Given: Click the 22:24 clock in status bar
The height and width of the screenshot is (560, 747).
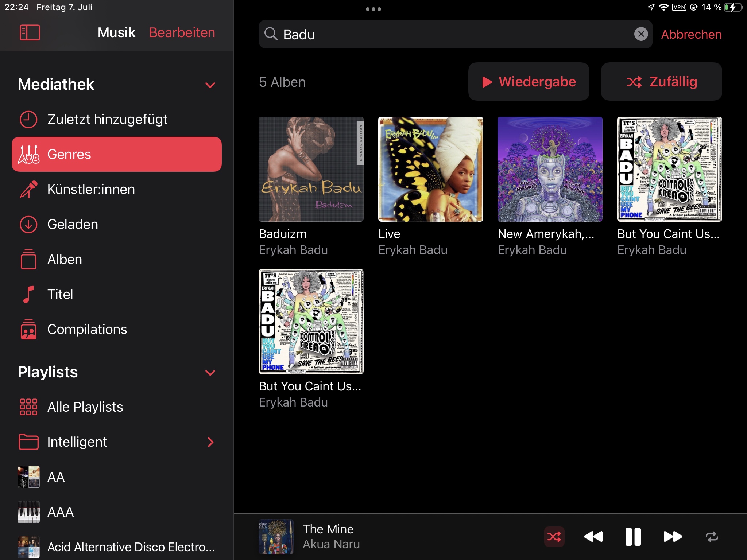Looking at the screenshot, I should [x=17, y=7].
